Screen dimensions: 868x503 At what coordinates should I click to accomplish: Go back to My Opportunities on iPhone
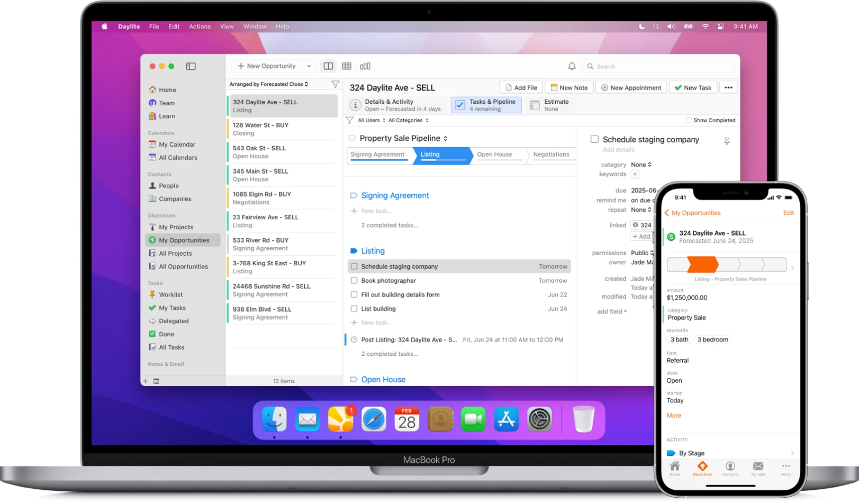(692, 213)
